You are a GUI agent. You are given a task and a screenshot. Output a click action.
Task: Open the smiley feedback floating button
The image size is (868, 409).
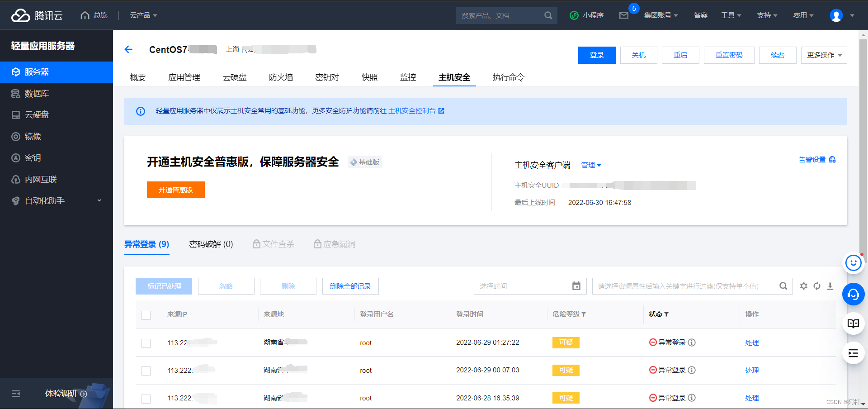[854, 262]
